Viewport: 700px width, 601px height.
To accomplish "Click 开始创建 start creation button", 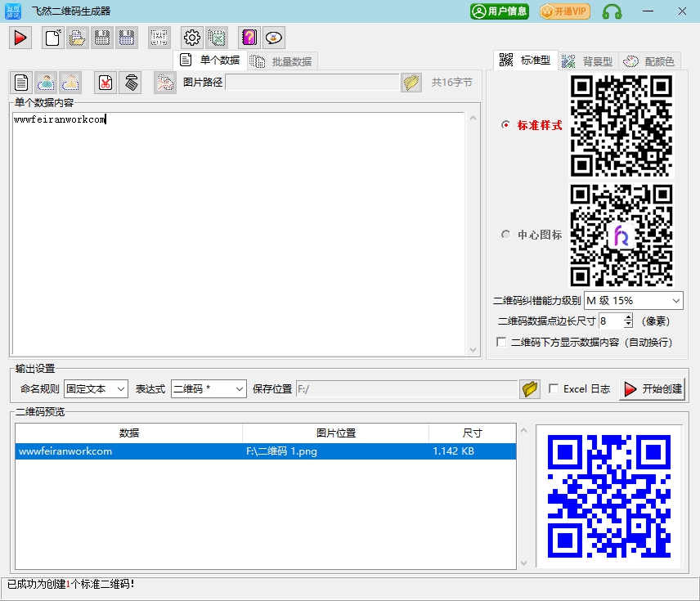I will pyautogui.click(x=653, y=389).
